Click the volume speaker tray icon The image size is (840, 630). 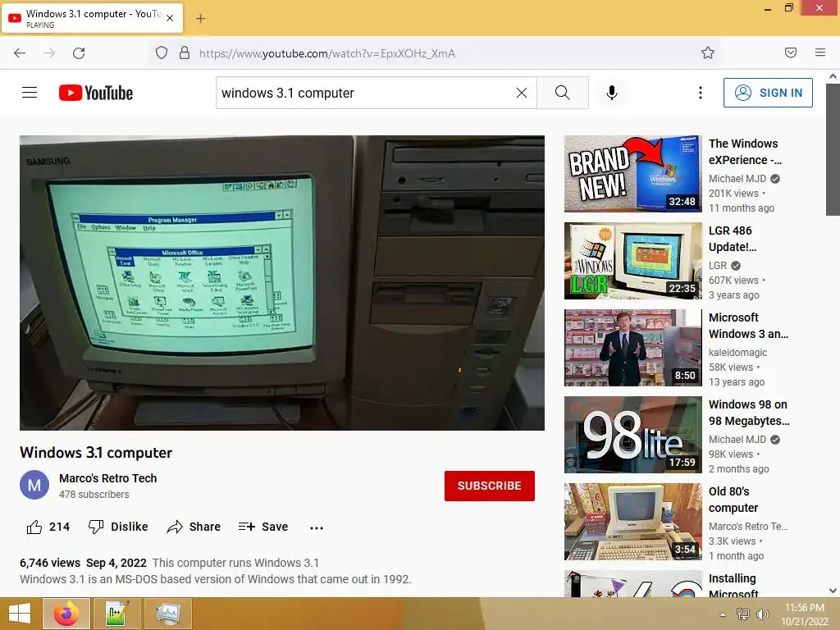(762, 614)
